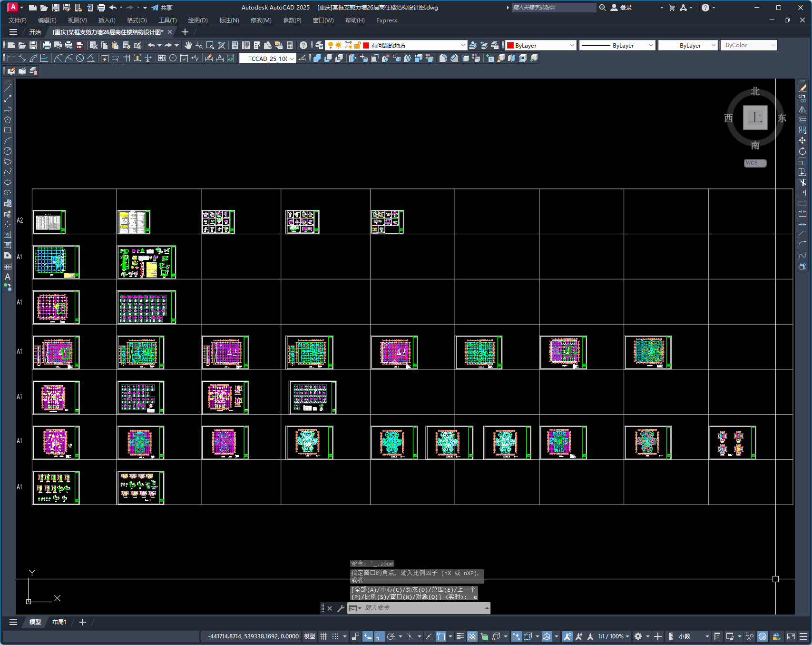Select the Move tool in the modify toolbar
Image resolution: width=812 pixels, height=645 pixels.
pos(802,140)
